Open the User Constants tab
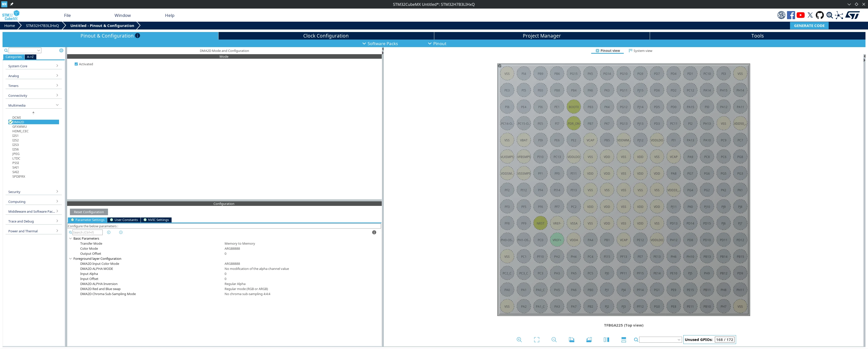 (x=124, y=220)
